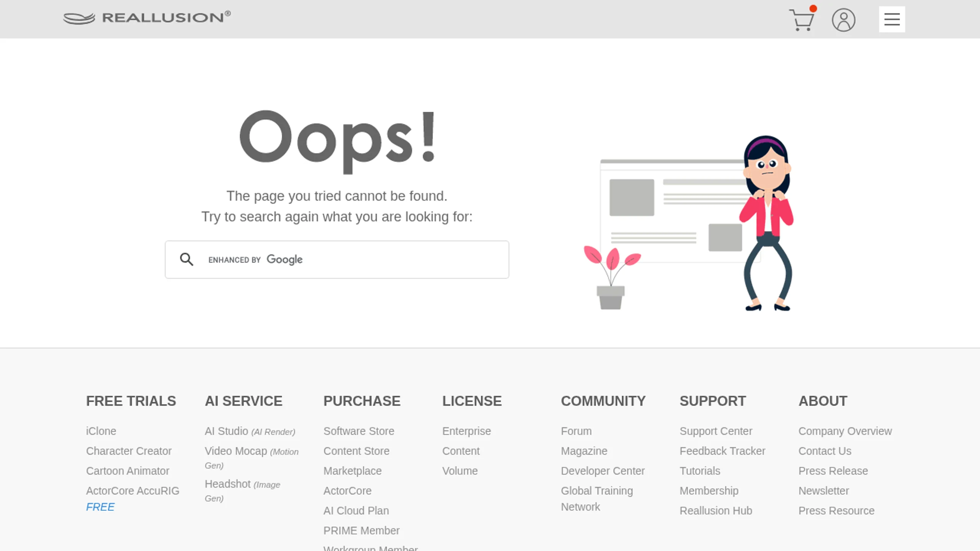Open the Content license link
980x551 pixels.
461,451
